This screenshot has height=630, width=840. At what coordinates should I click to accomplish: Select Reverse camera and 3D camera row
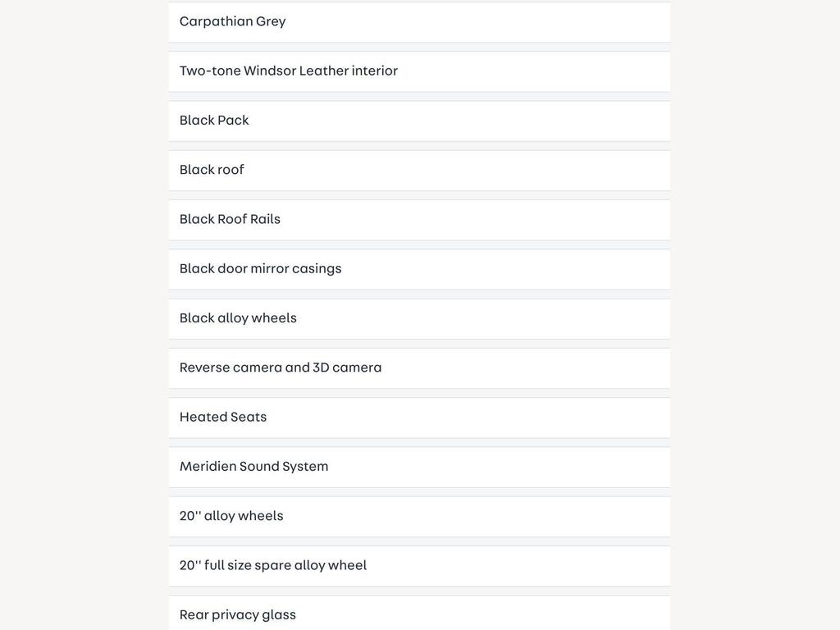pos(419,368)
